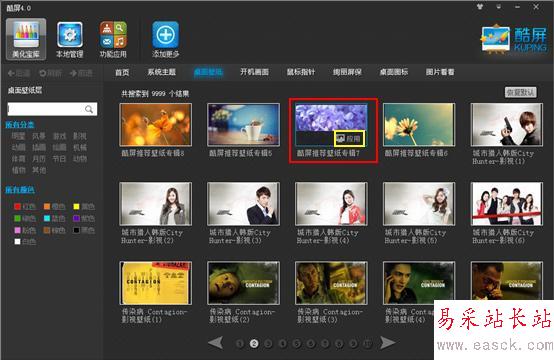Open City Hunter-影视(6) group thumbnail
Image resolution: width=554 pixels, height=360 pixels.
507,203
